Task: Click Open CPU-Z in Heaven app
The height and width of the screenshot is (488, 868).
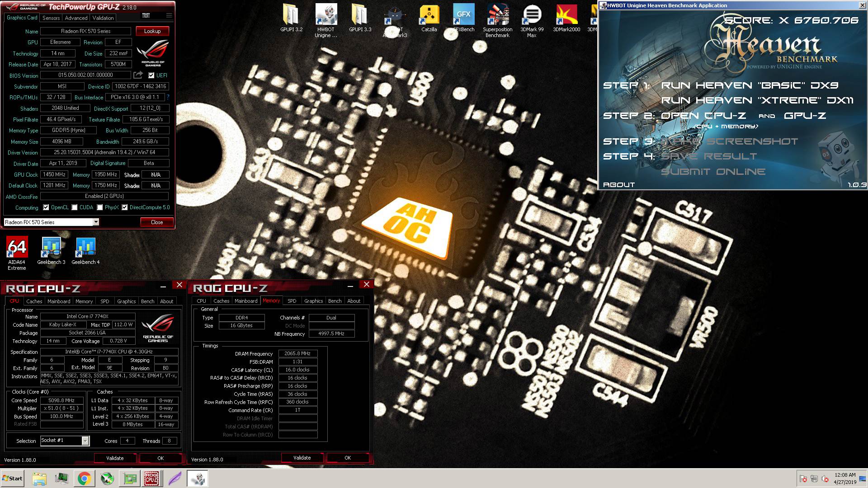Action: pyautogui.click(x=703, y=116)
